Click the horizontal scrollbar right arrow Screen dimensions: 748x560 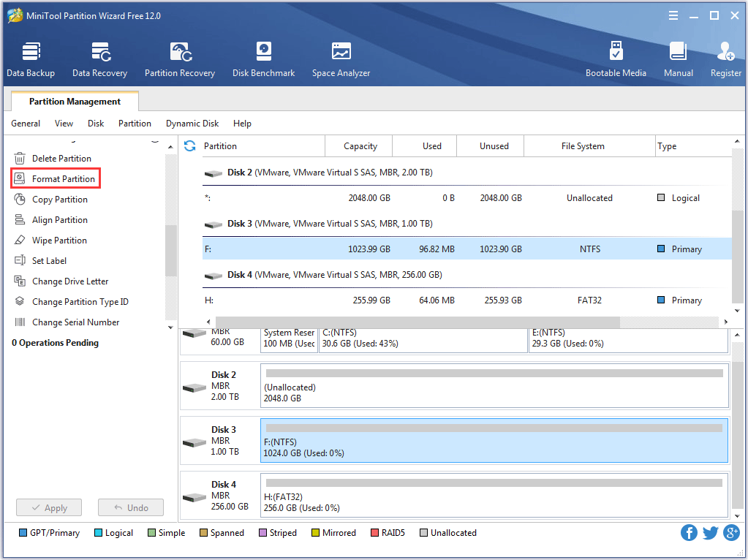coord(725,322)
